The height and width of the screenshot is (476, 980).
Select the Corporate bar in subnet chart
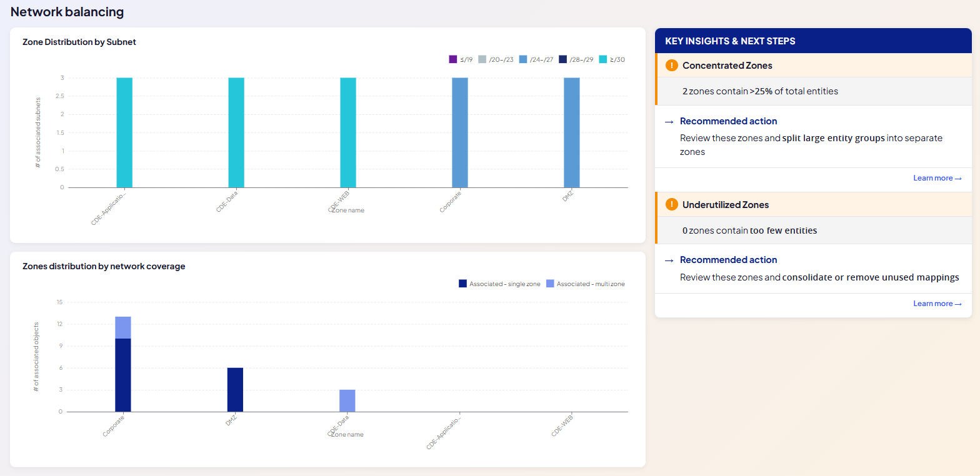click(x=460, y=132)
